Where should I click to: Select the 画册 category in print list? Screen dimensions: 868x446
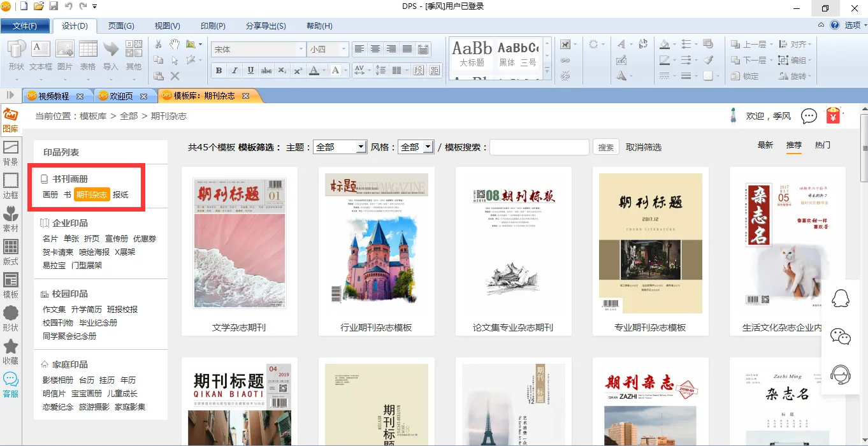[50, 194]
